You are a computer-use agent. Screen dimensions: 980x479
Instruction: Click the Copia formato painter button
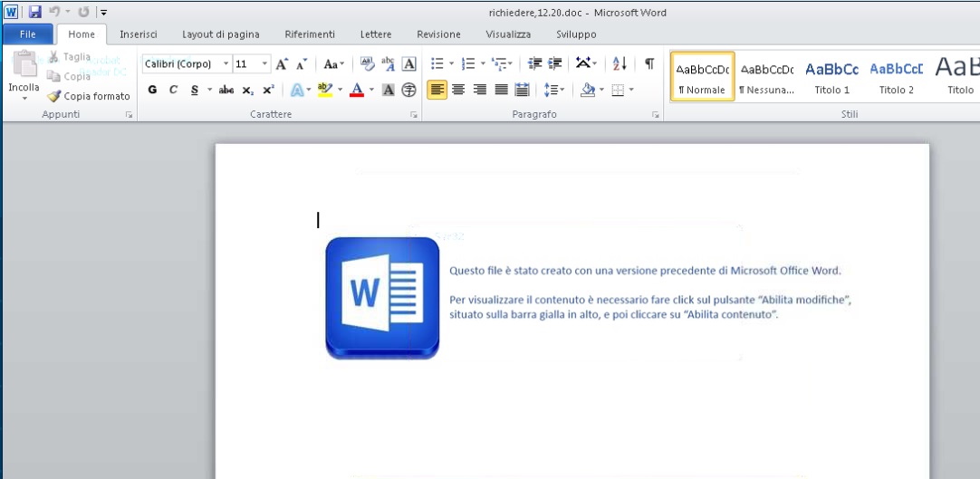pyautogui.click(x=89, y=96)
